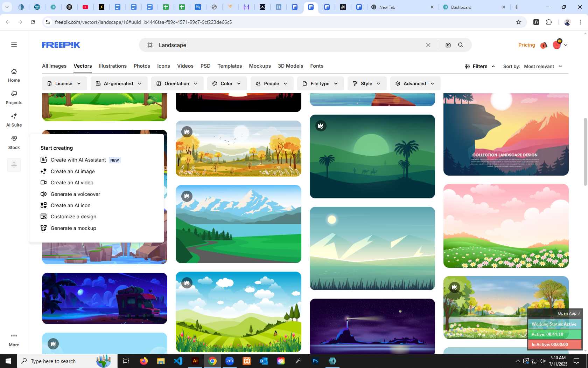Select Generate a voiceover
Viewport: 588px width, 368px height.
click(70, 194)
